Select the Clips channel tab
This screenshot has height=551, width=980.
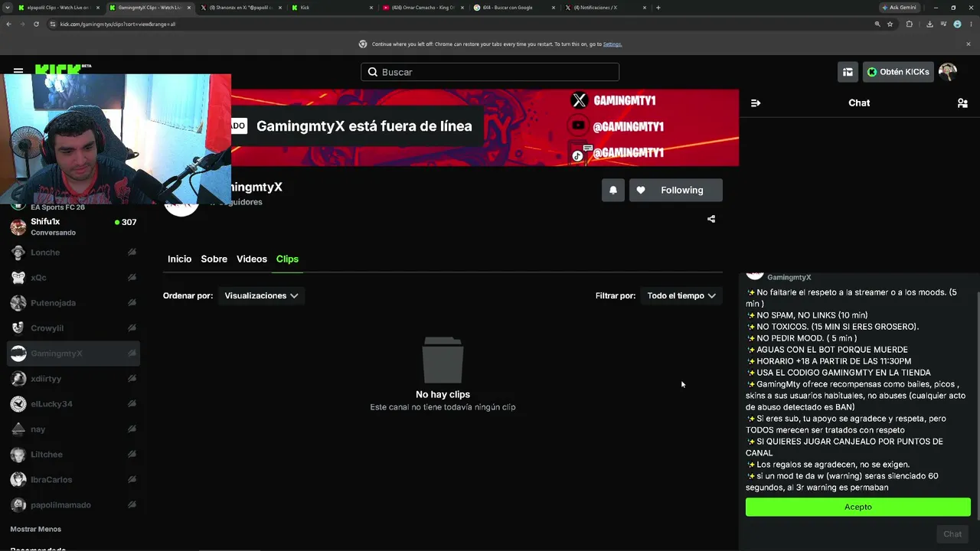(287, 259)
